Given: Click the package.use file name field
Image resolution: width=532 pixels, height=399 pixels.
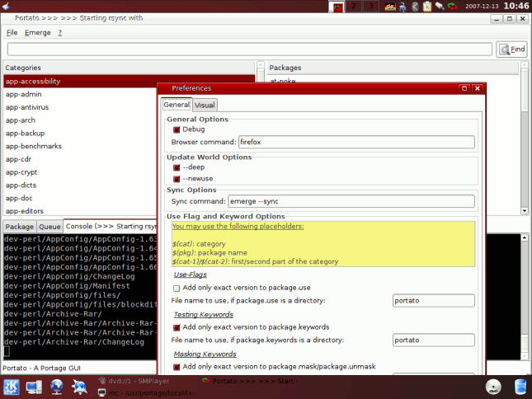Looking at the screenshot, I should click(x=434, y=301).
